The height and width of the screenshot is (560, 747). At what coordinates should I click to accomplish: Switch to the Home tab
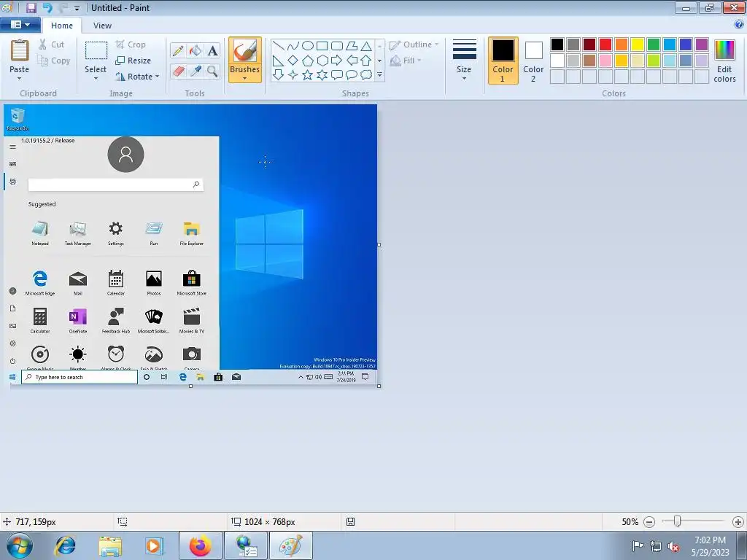click(62, 26)
